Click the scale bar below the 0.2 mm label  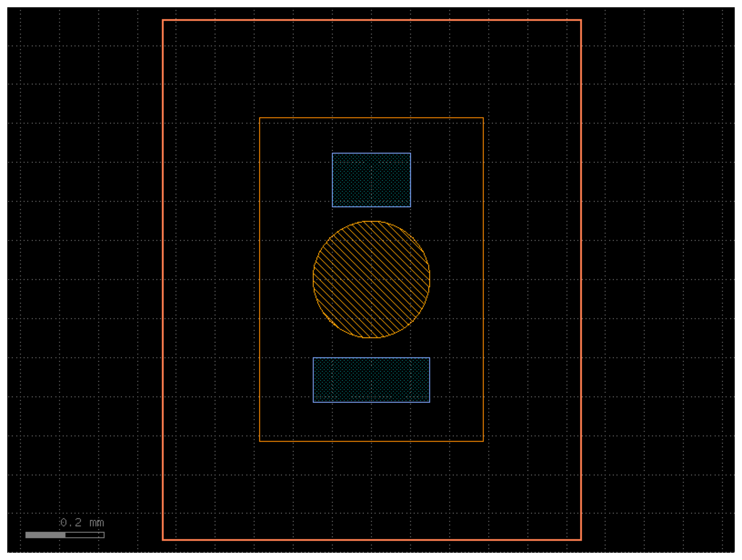click(65, 535)
